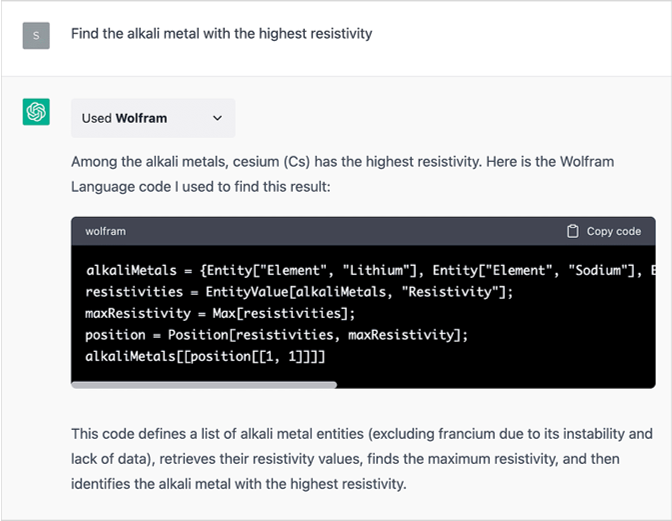Screen dimensions: 672x521
Task: Click the code block dark header bar
Action: coord(363,231)
